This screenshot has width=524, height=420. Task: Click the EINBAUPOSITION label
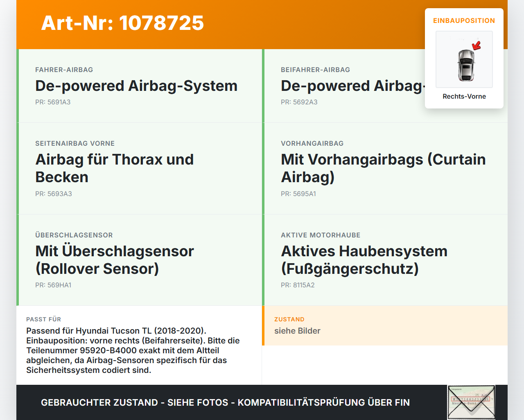[x=464, y=20]
